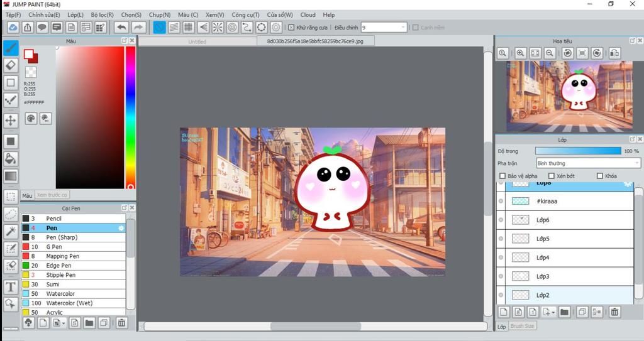Zoom in on the navigator
644x341 pixels.
(520, 53)
